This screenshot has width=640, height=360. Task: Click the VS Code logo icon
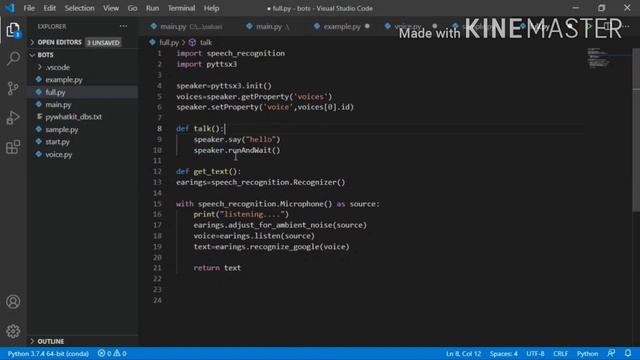coord(10,8)
